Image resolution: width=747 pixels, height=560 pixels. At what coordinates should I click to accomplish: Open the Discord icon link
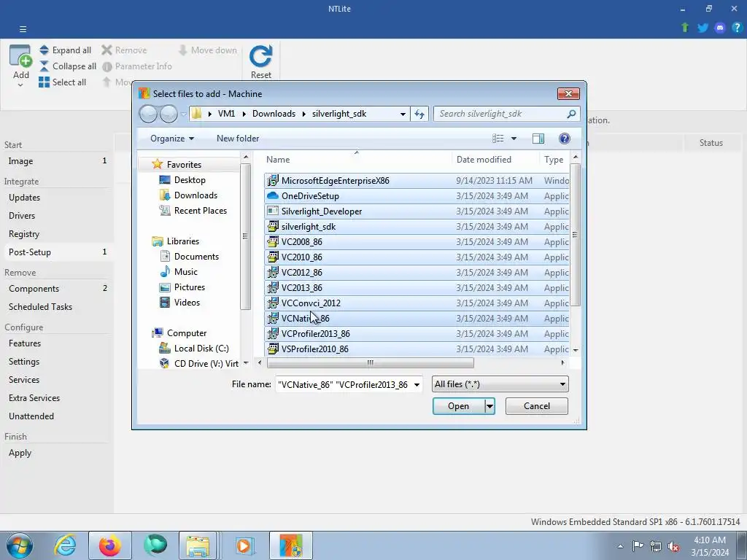click(x=720, y=28)
